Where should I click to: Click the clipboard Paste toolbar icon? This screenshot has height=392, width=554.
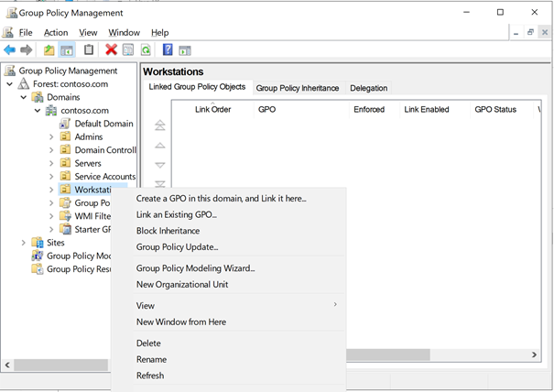pos(89,49)
